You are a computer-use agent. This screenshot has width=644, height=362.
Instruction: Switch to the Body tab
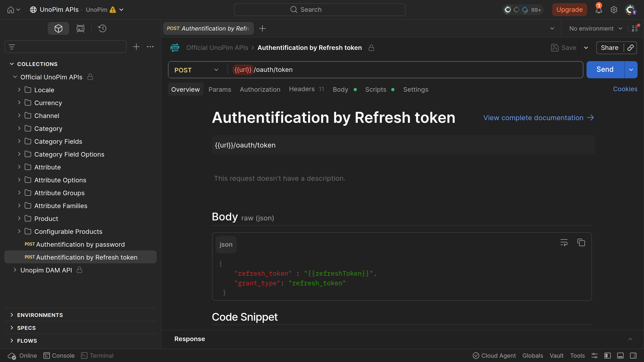(x=345, y=89)
